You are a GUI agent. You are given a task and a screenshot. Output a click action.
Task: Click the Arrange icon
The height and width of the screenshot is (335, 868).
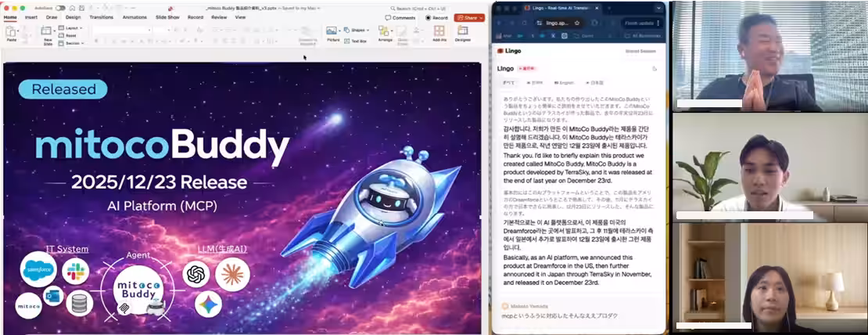[x=384, y=31]
